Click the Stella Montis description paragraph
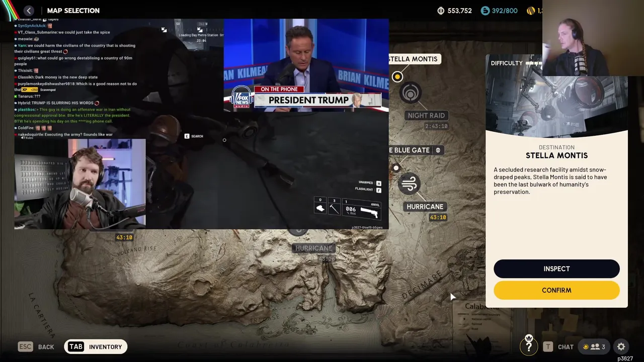The height and width of the screenshot is (362, 644). (550, 180)
